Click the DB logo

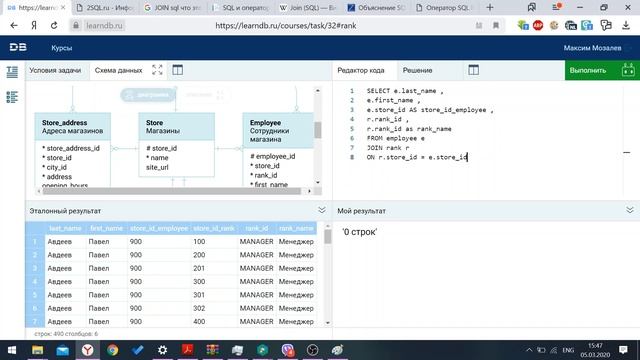coord(18,47)
